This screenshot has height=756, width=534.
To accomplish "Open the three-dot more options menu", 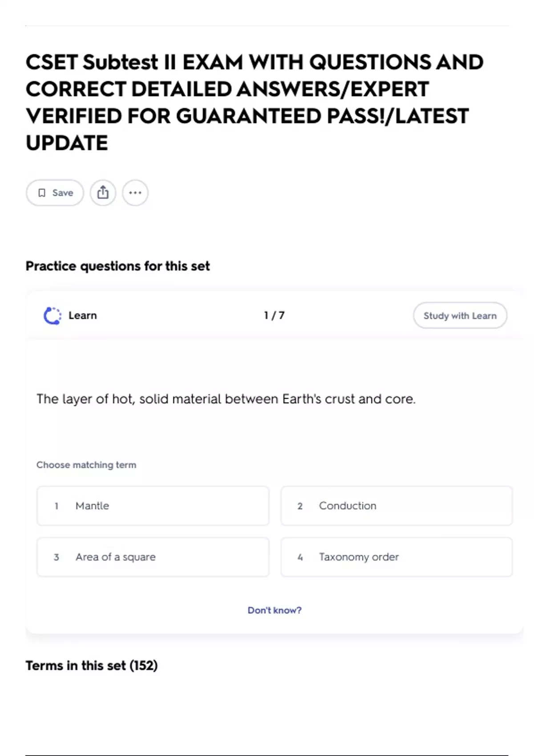I will 135,193.
